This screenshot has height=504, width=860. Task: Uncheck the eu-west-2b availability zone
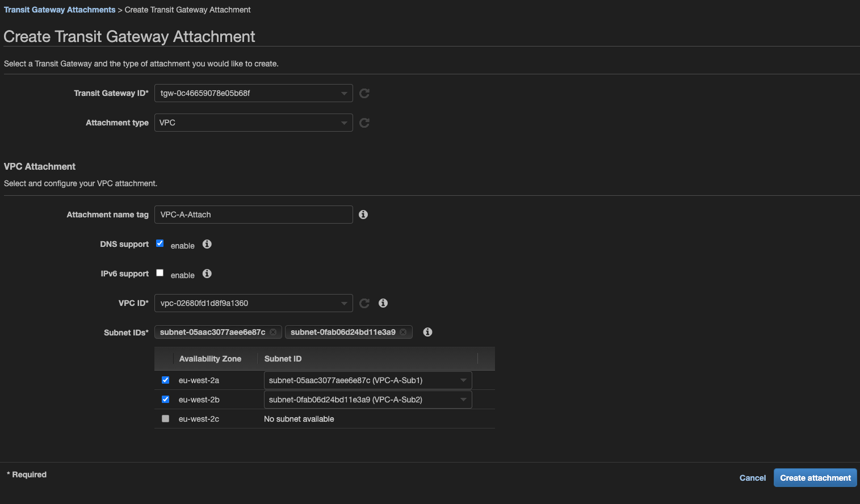[x=165, y=400]
